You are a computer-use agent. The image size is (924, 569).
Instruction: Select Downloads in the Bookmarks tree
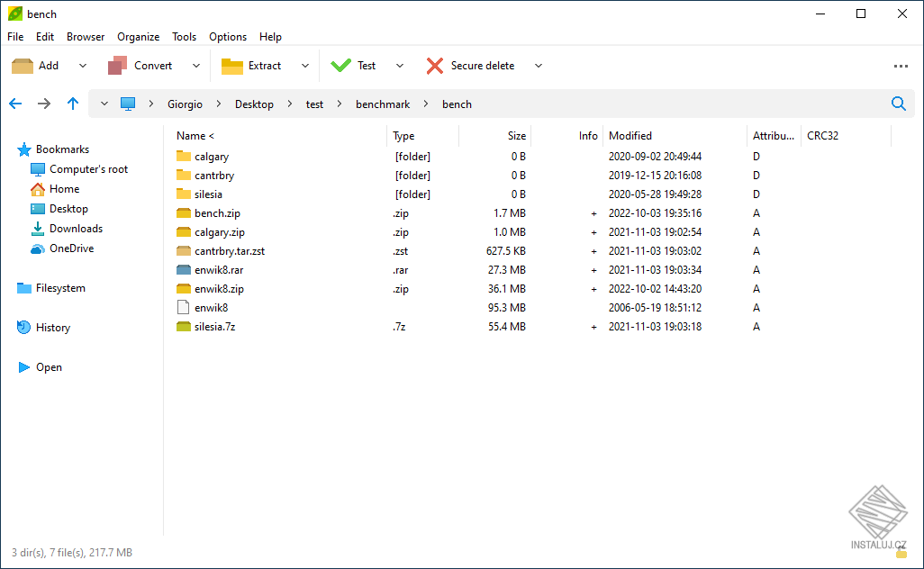pyautogui.click(x=76, y=229)
